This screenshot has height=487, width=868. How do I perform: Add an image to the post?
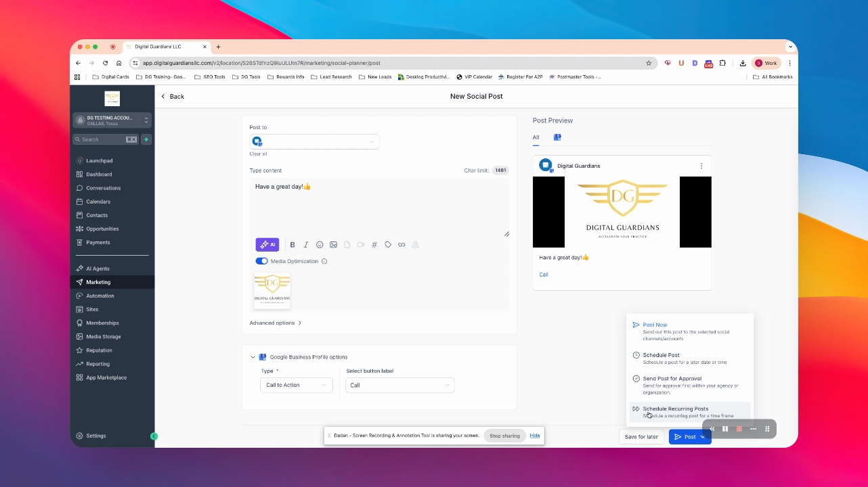(x=333, y=245)
